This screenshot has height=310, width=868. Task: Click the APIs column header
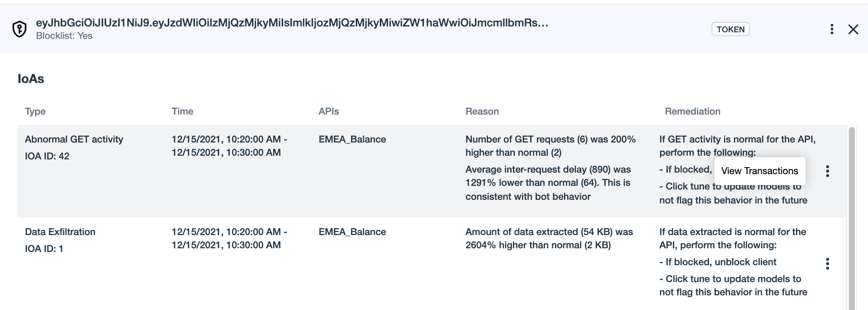(x=329, y=111)
